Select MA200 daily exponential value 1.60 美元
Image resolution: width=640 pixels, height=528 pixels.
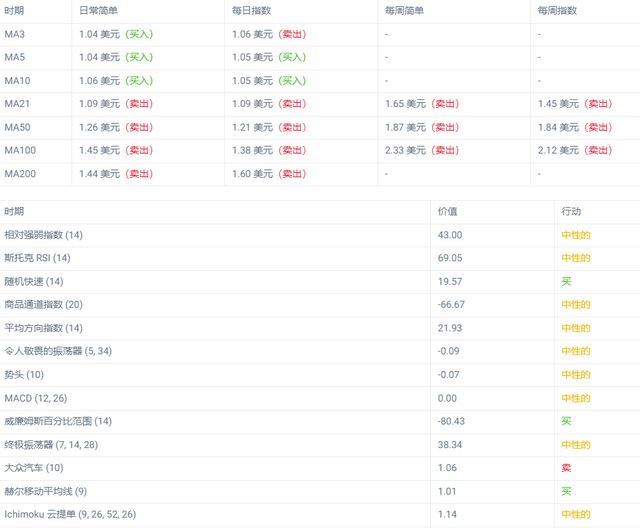253,174
